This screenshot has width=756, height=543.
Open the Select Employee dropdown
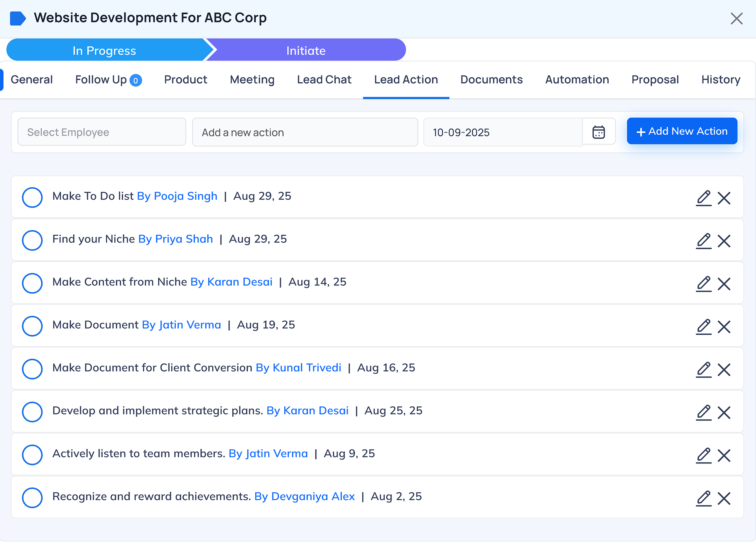coord(102,132)
